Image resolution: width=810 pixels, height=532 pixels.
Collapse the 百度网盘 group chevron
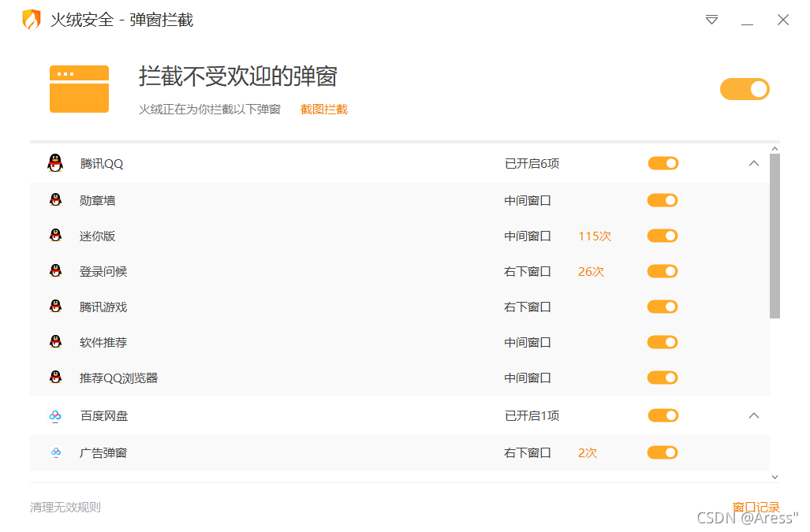click(x=754, y=415)
